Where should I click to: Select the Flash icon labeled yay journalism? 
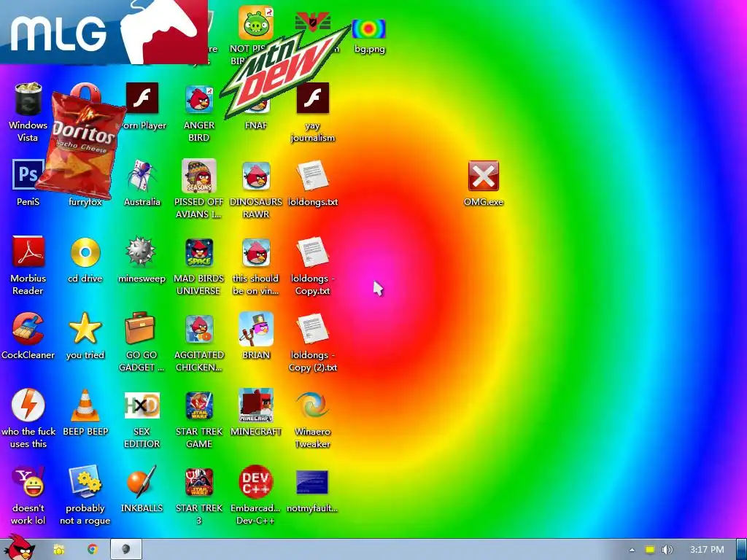(x=312, y=98)
